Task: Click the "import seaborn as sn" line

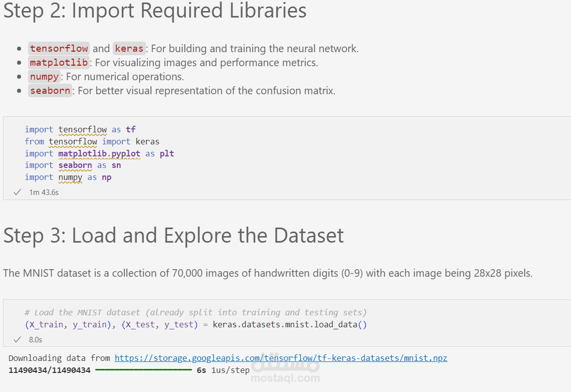Action: click(73, 165)
